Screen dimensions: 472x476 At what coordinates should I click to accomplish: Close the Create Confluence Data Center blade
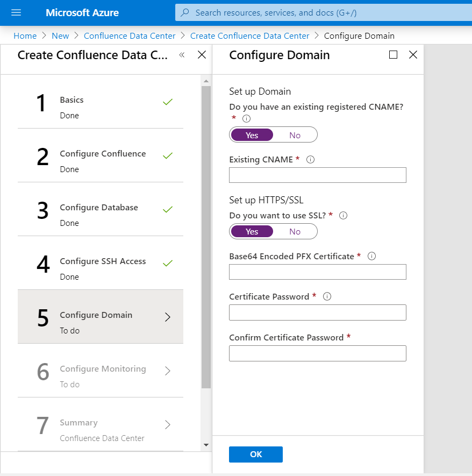click(202, 55)
